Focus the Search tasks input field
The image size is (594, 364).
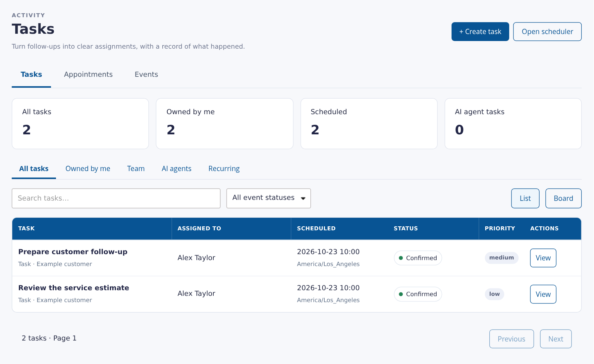116,198
